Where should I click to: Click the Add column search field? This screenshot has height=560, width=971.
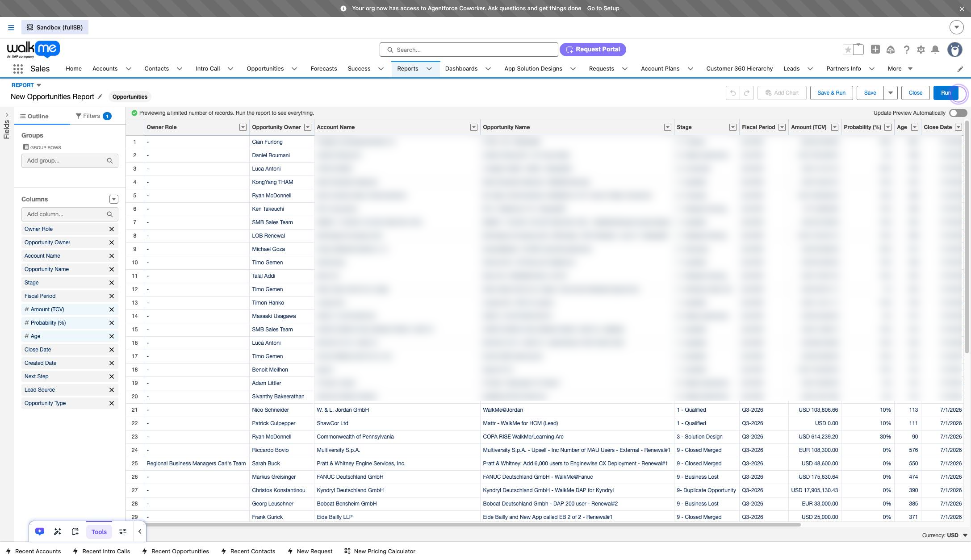[x=70, y=214]
